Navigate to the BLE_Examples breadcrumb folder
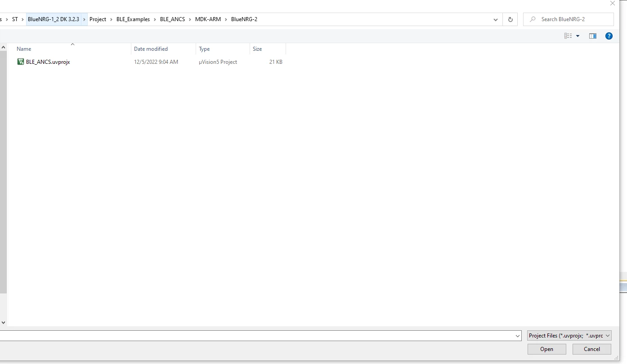627x364 pixels. point(133,19)
